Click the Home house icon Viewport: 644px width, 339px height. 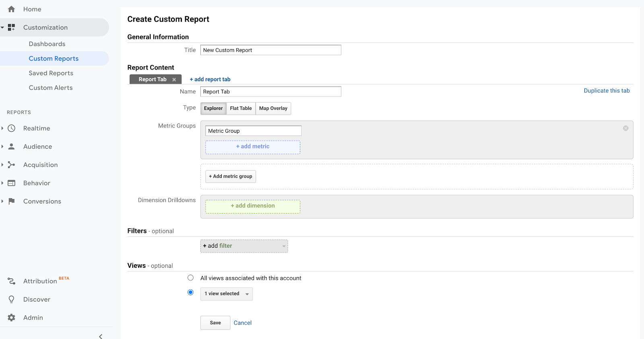pyautogui.click(x=11, y=9)
